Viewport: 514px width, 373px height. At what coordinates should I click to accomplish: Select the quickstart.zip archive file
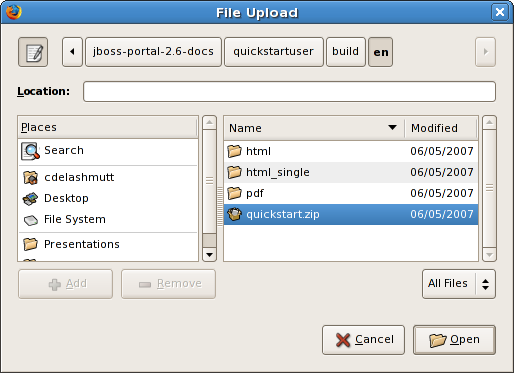pyautogui.click(x=351, y=214)
